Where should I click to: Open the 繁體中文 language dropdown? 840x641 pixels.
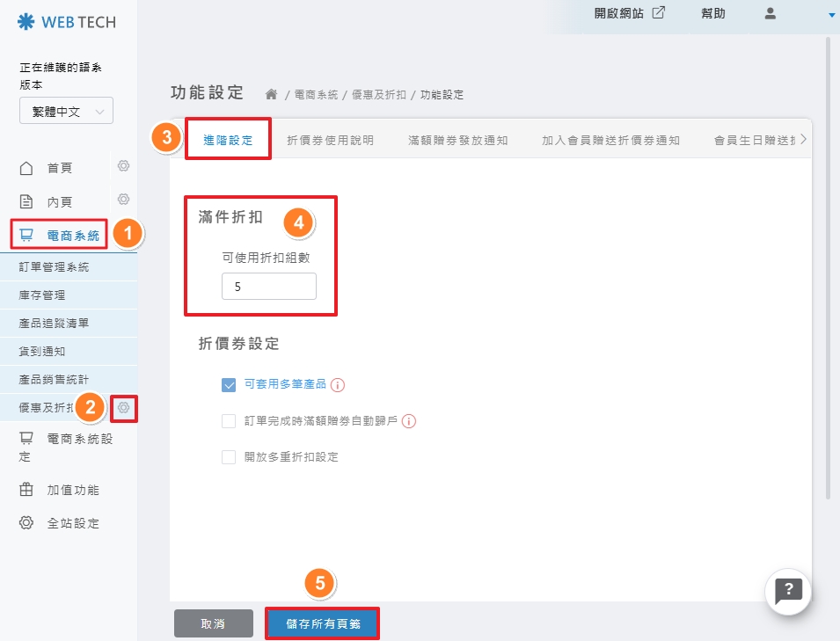(x=66, y=112)
